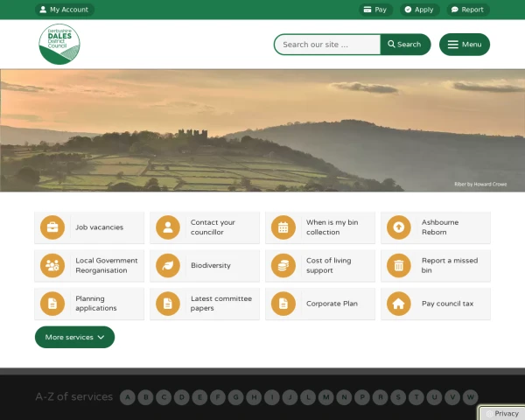The image size is (525, 420).
Task: Select letter F in A-Z of services
Action: click(x=218, y=397)
